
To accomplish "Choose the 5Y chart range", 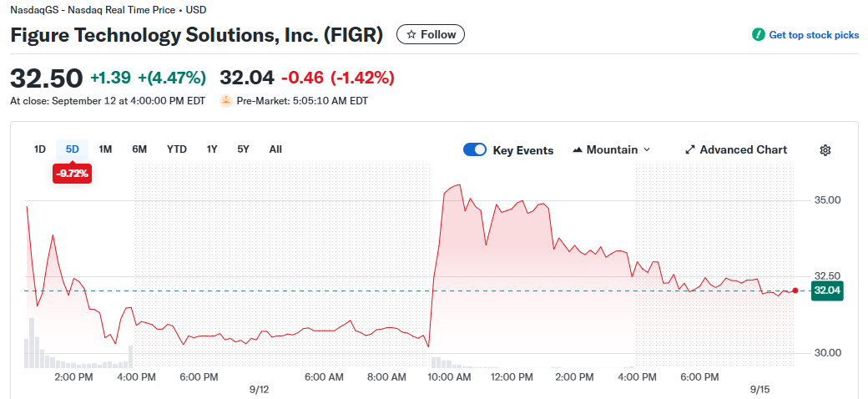I will pyautogui.click(x=243, y=149).
